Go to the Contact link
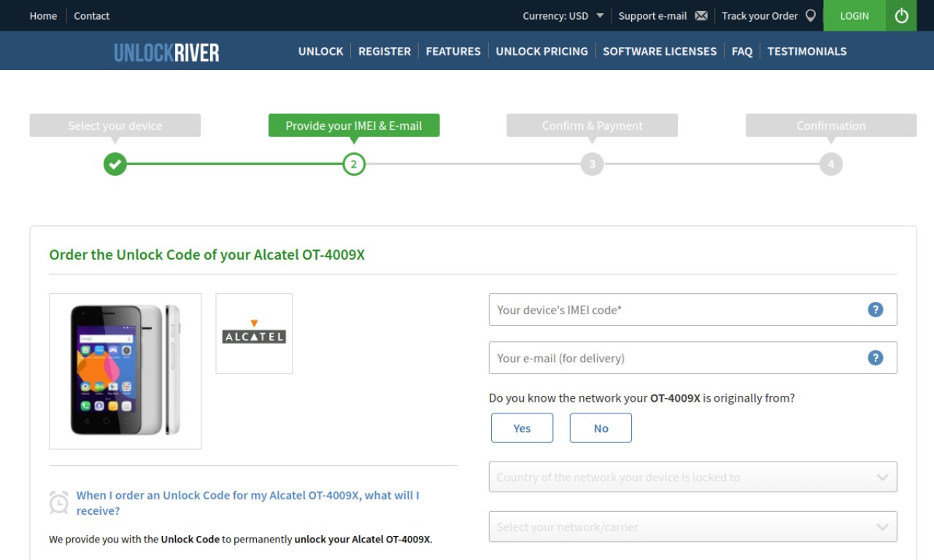The width and height of the screenshot is (934, 560). tap(92, 15)
